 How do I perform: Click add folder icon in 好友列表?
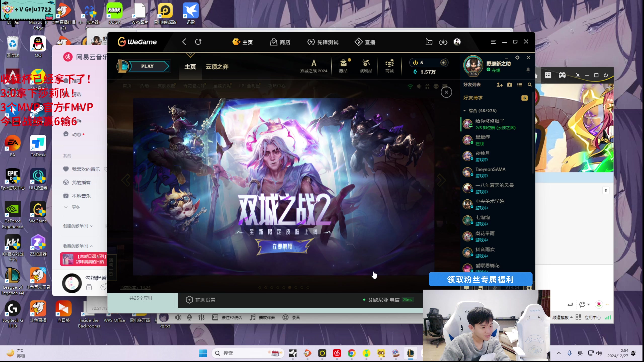pos(510,85)
